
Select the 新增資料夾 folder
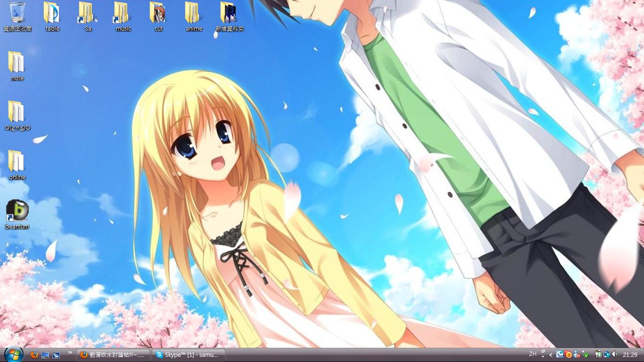click(229, 14)
